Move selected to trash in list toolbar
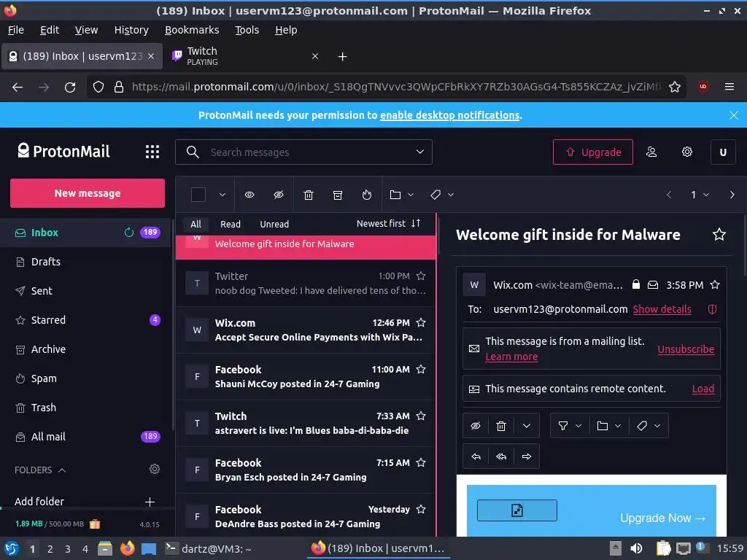 [309, 195]
